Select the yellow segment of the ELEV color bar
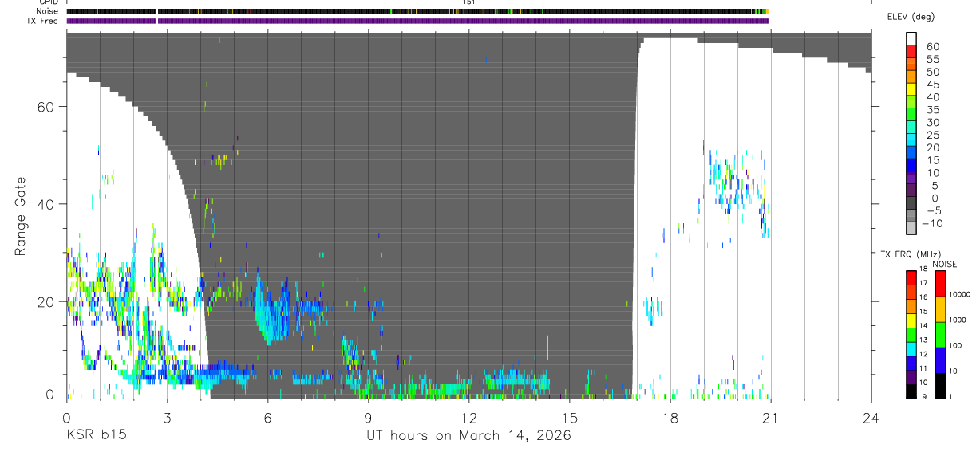980x452 pixels. [911, 90]
